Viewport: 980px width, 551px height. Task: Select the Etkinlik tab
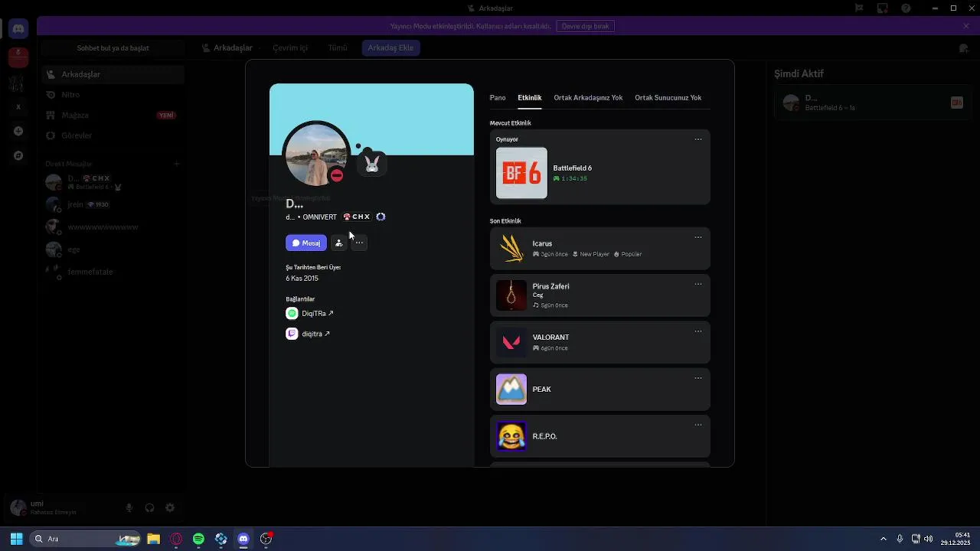(x=530, y=98)
